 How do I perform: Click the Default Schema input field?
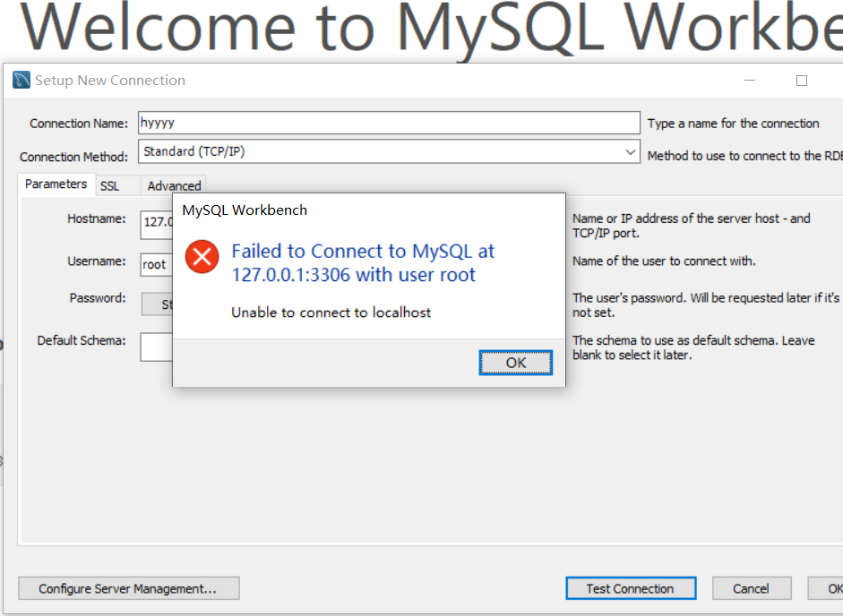point(157,346)
